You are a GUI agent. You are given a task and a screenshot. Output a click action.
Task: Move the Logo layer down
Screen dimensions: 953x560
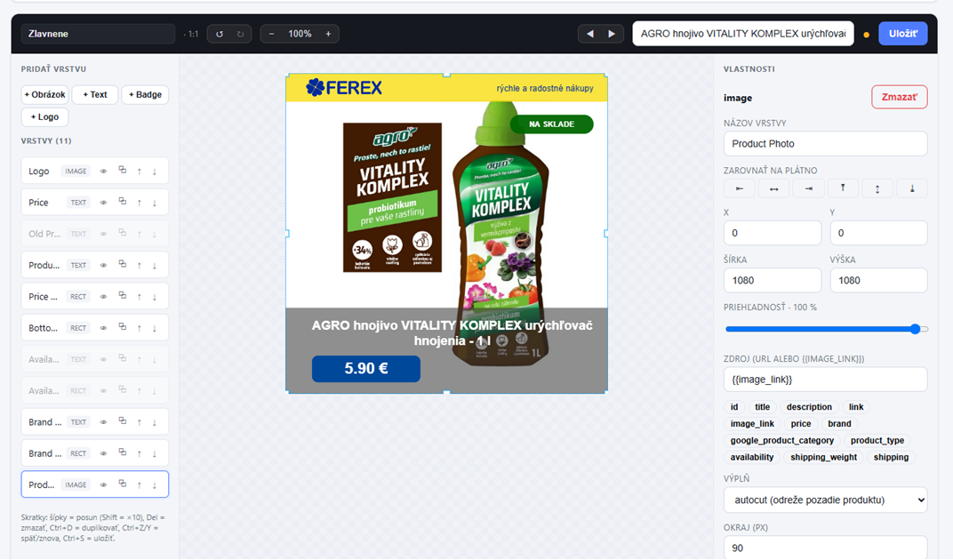pos(155,172)
